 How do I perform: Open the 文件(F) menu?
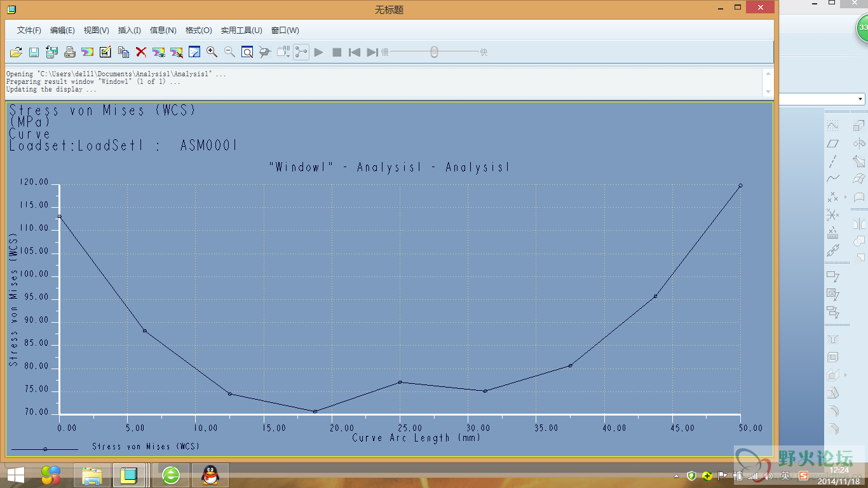[x=29, y=30]
